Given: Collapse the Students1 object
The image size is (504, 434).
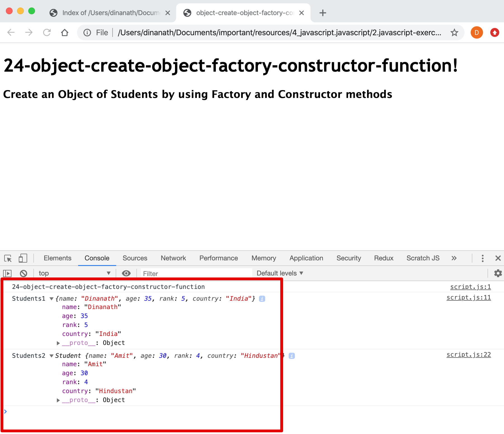Looking at the screenshot, I should pos(52,299).
